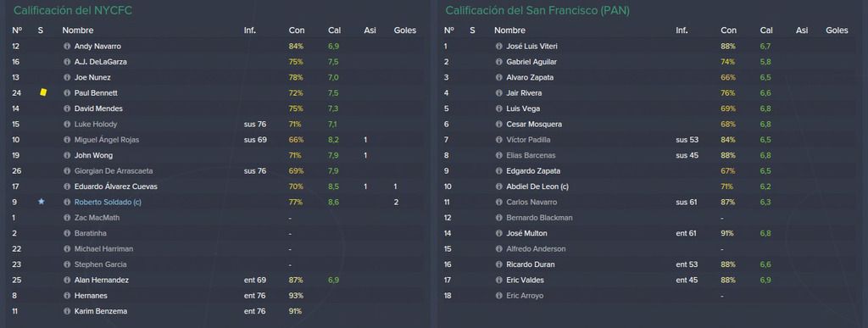This screenshot has height=328, width=868.
Task: Open Miguel Ángel Rojas player profile
Action: point(107,140)
